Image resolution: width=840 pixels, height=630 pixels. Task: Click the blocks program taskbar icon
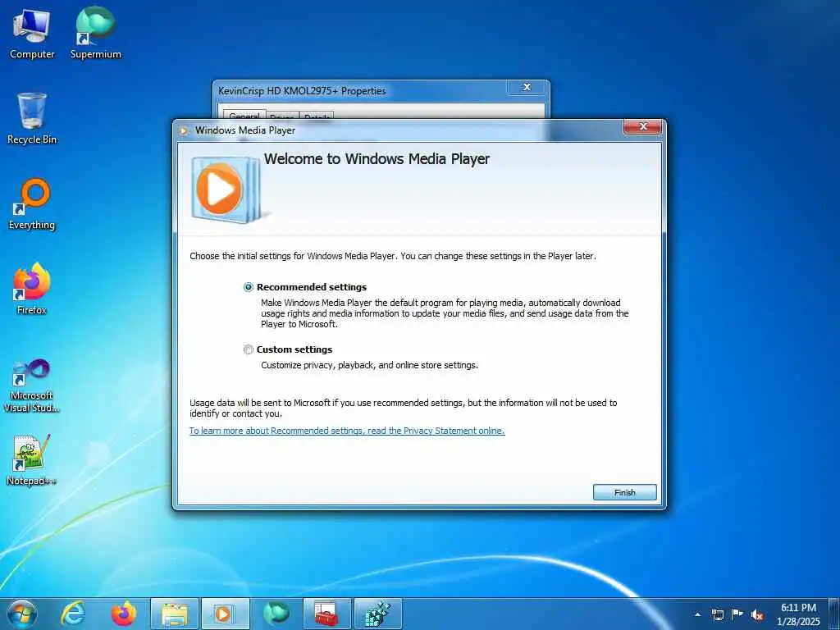(x=377, y=614)
